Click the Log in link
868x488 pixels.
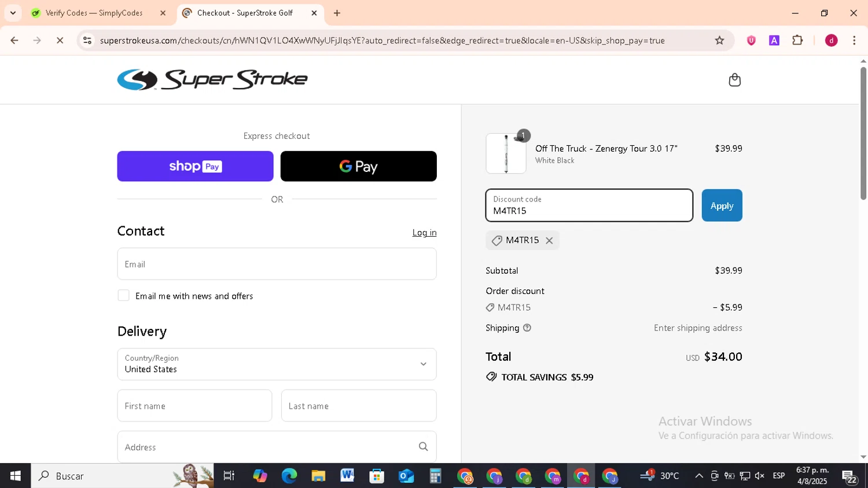tap(424, 233)
